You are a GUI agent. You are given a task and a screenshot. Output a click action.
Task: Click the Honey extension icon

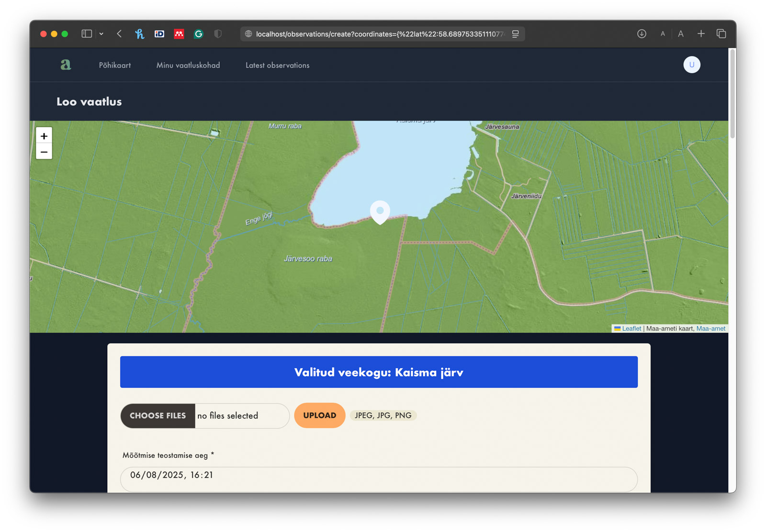pyautogui.click(x=139, y=33)
